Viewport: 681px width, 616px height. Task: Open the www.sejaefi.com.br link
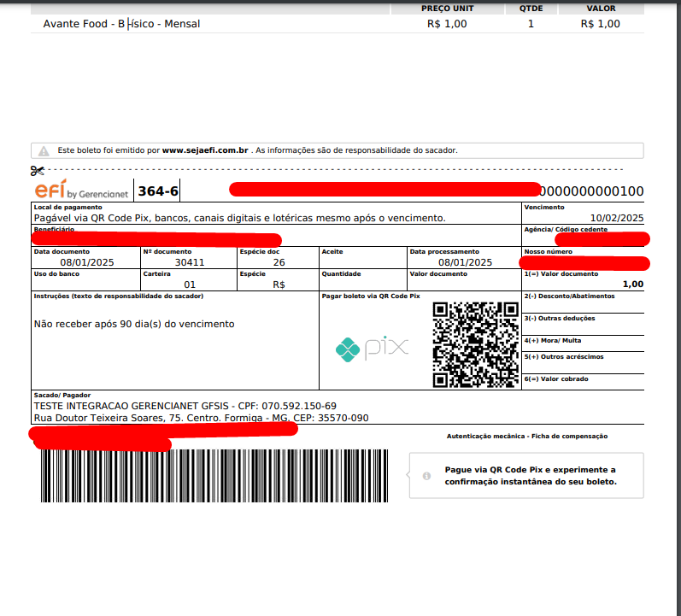[205, 150]
